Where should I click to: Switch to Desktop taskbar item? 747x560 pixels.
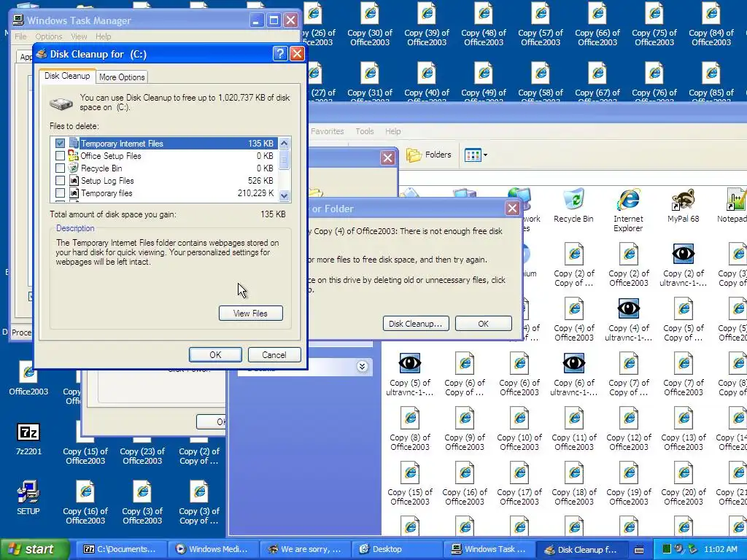coord(396,549)
